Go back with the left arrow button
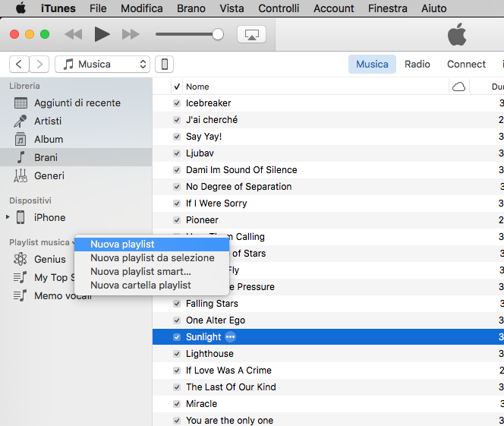 [x=19, y=65]
